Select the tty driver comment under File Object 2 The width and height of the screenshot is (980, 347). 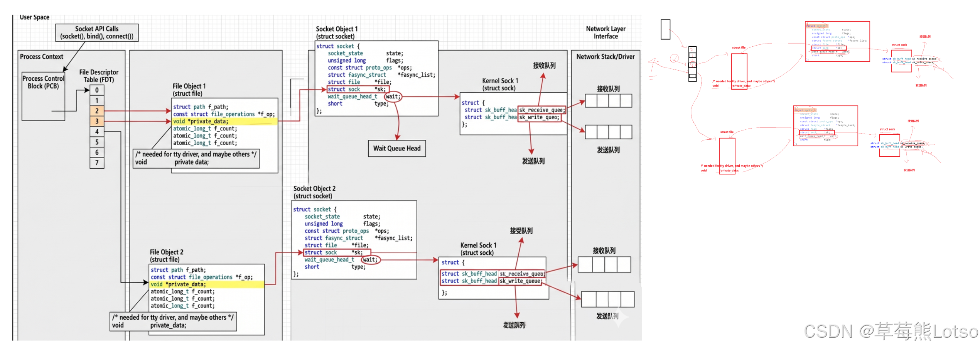(173, 322)
